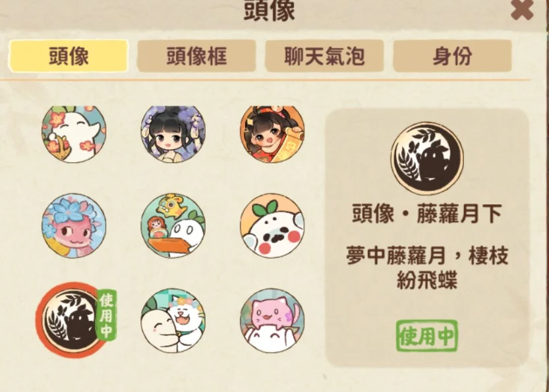This screenshot has width=549, height=392.
Task: Select the white radish with red flowers avatar
Action: [74, 134]
